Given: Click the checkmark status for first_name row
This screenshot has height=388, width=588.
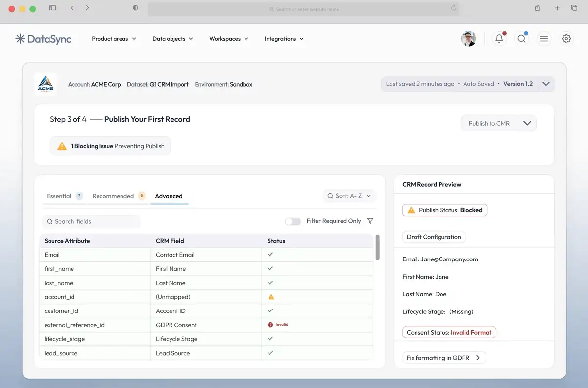Looking at the screenshot, I should point(270,269).
